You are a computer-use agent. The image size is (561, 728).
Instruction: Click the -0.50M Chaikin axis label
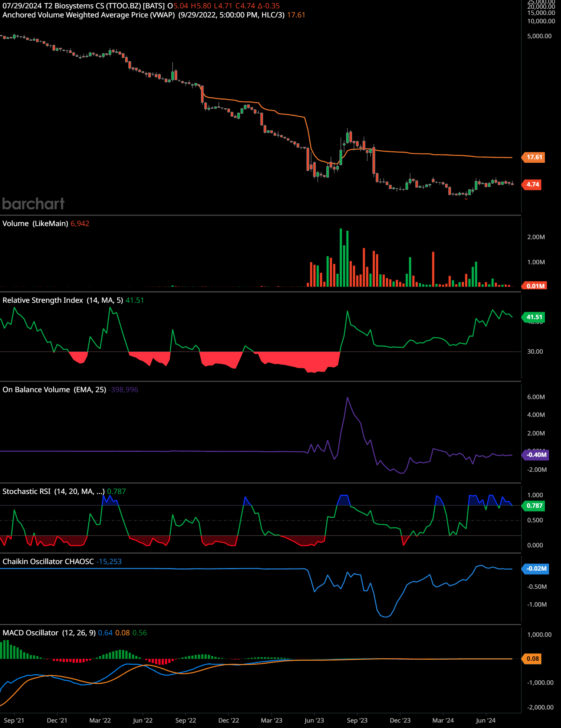point(537,587)
